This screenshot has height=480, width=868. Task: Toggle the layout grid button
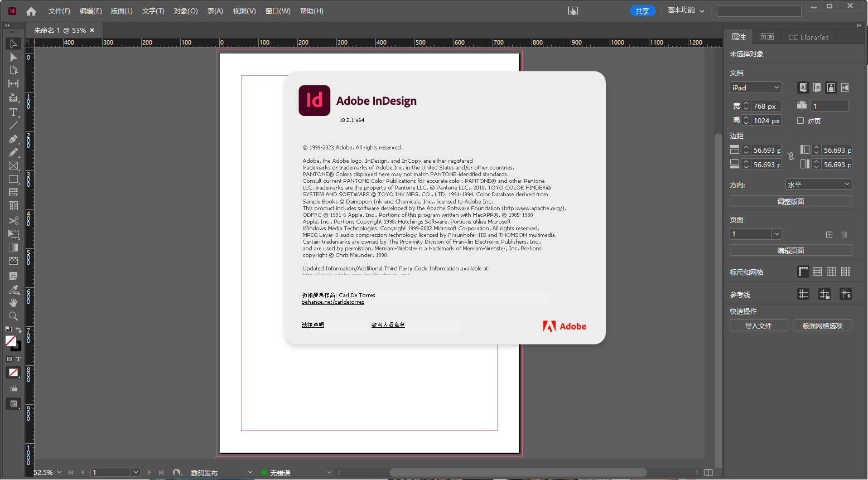846,271
